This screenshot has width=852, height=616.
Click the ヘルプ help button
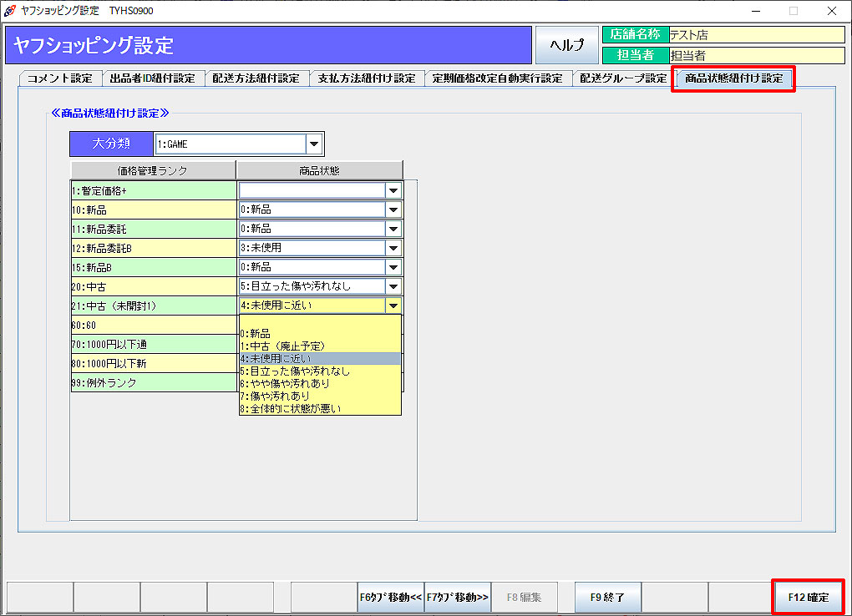[x=566, y=45]
